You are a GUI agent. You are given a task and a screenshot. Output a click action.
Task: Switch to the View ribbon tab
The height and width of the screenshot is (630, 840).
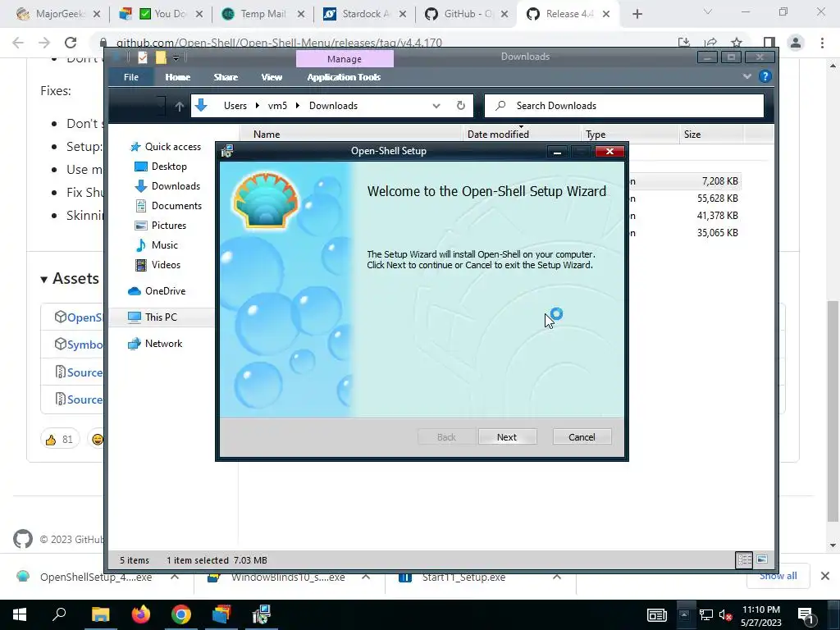(272, 77)
